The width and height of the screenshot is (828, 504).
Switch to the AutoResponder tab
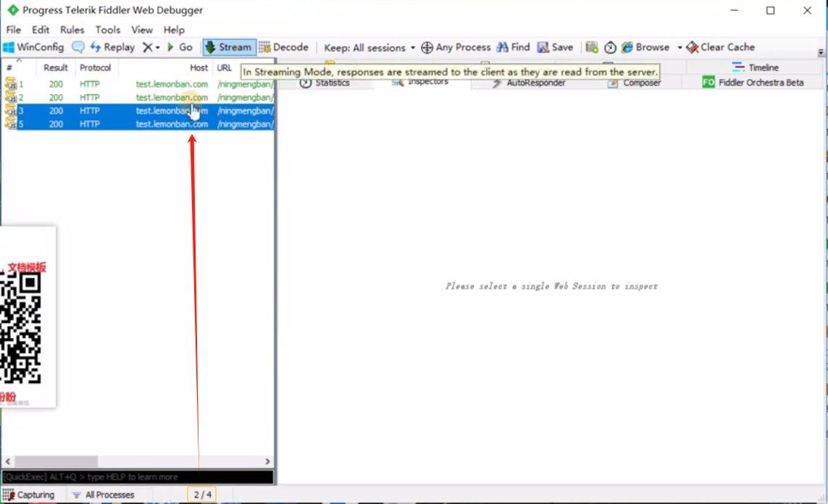click(529, 83)
